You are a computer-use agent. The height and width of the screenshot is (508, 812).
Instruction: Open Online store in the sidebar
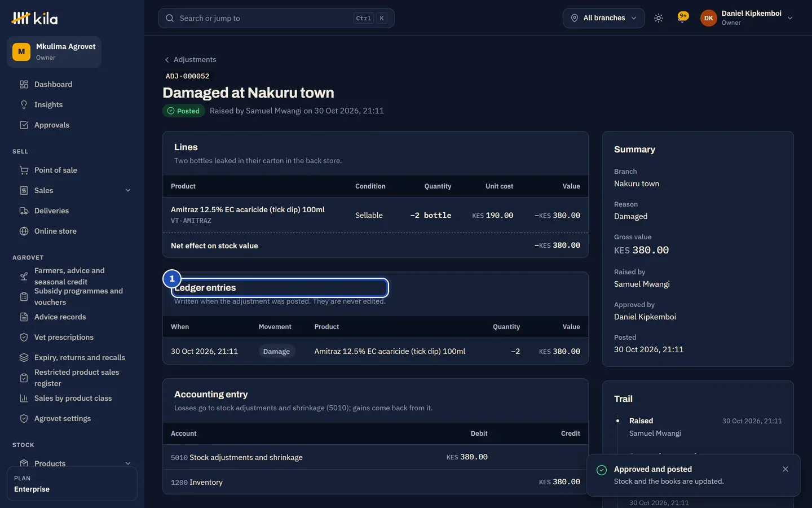click(72, 231)
